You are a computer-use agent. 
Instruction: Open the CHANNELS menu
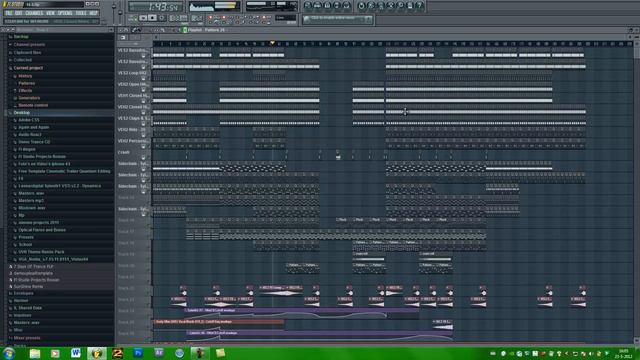click(x=34, y=13)
